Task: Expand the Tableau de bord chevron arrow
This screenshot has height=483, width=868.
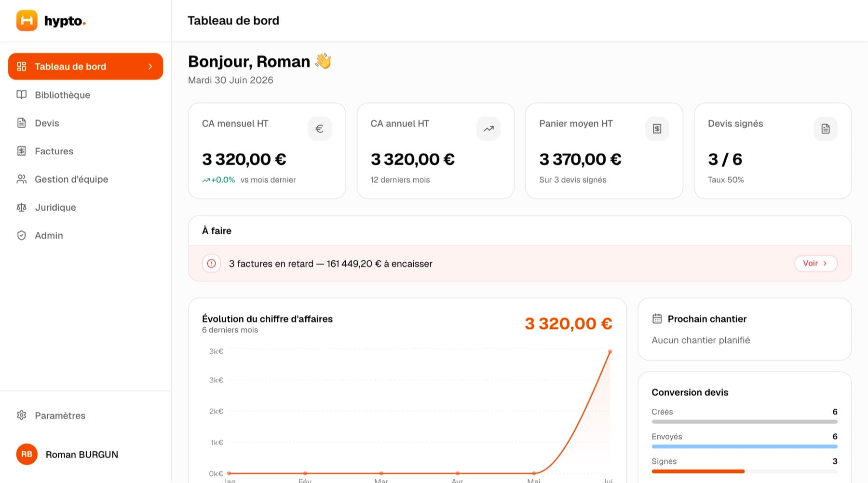Action: pyautogui.click(x=150, y=67)
